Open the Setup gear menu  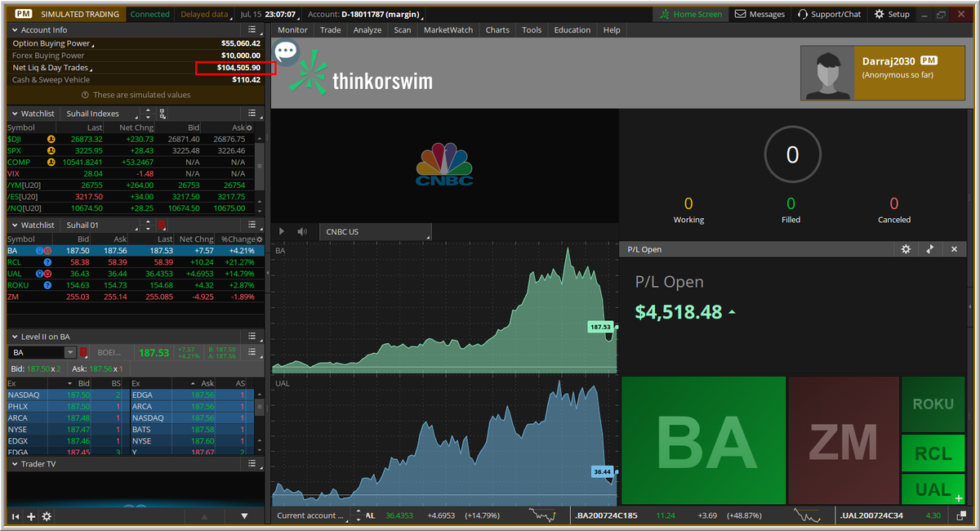point(892,14)
